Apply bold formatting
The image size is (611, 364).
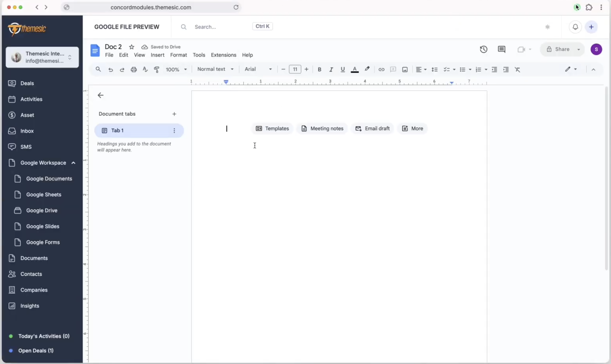319,69
